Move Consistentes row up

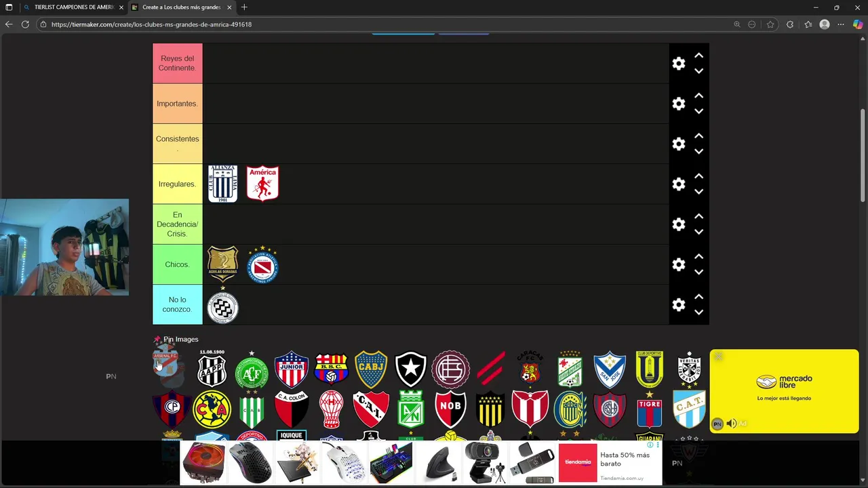click(x=698, y=136)
